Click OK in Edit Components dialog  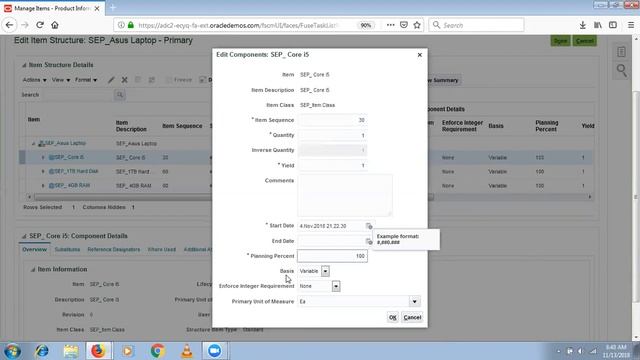click(393, 318)
